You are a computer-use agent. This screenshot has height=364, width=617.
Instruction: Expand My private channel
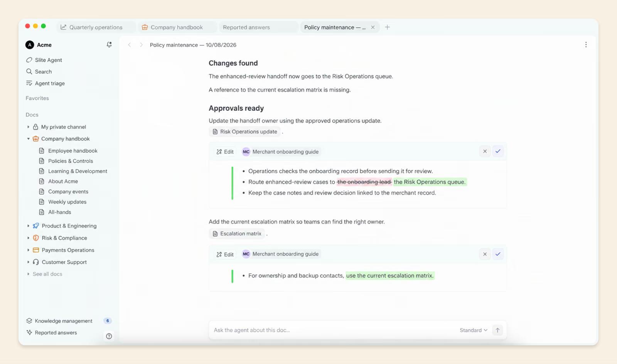coord(28,127)
